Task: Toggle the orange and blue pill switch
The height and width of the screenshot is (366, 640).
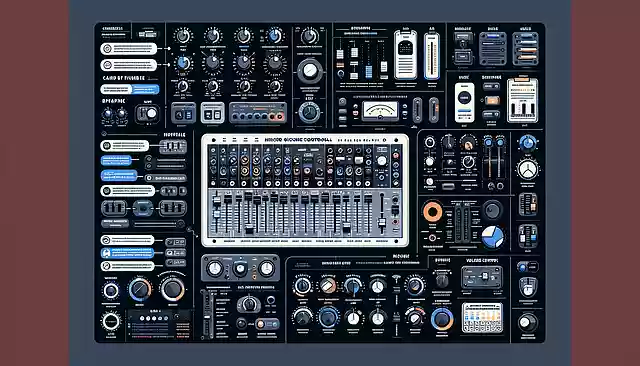Action: point(268,324)
